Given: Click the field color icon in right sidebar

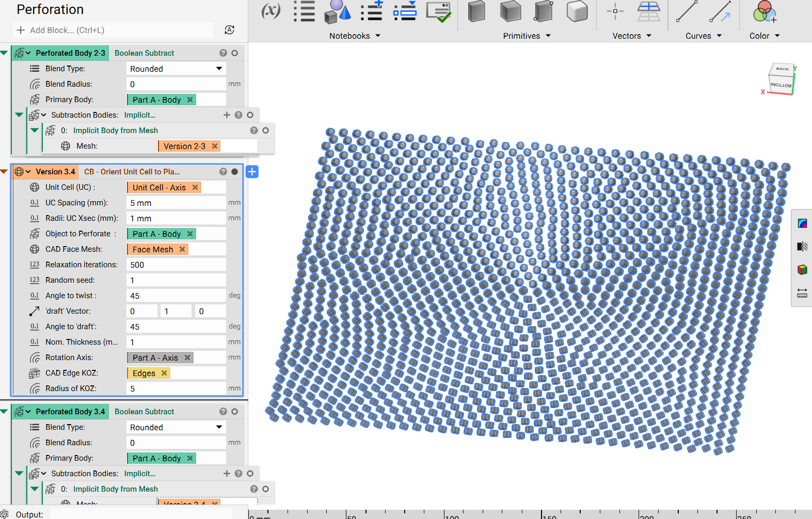Looking at the screenshot, I should tap(802, 223).
